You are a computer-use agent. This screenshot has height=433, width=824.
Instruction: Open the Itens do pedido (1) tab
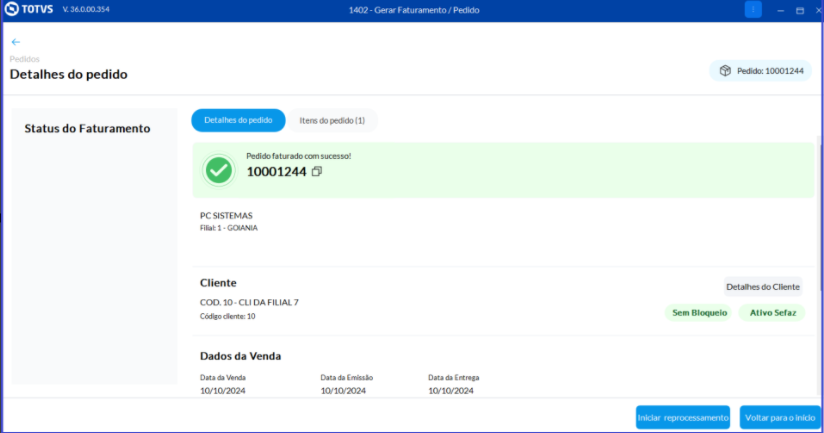pos(332,120)
